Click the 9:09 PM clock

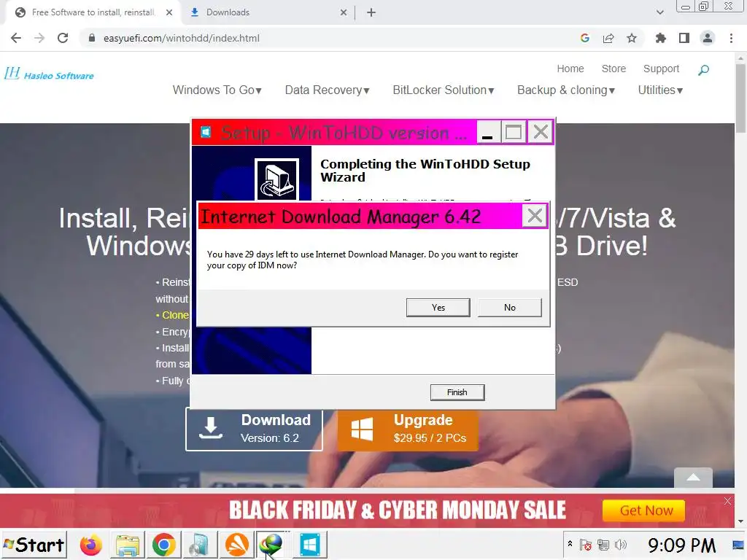pos(681,545)
